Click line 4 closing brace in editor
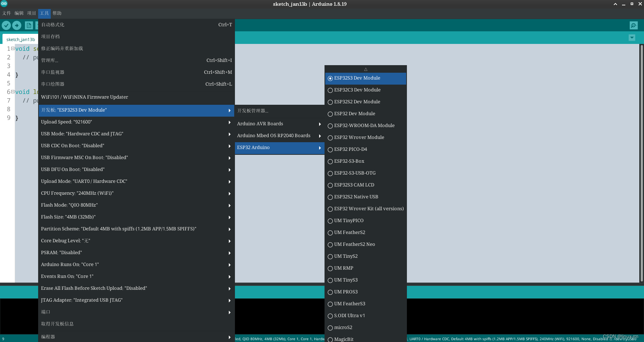The width and height of the screenshot is (644, 342). [17, 75]
